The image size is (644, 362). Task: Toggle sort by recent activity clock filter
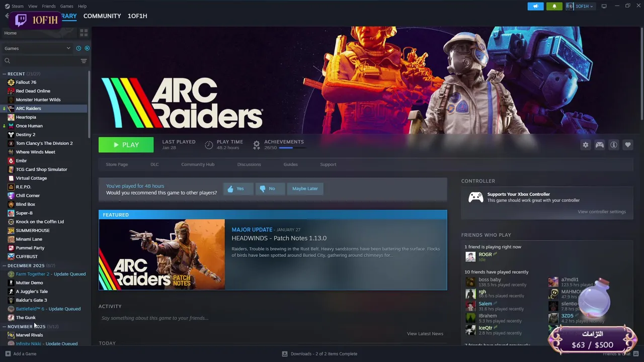point(78,48)
